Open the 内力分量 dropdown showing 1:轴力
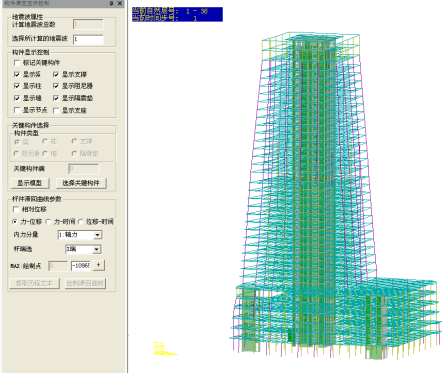Screen dimensions: 447x373 [80, 235]
